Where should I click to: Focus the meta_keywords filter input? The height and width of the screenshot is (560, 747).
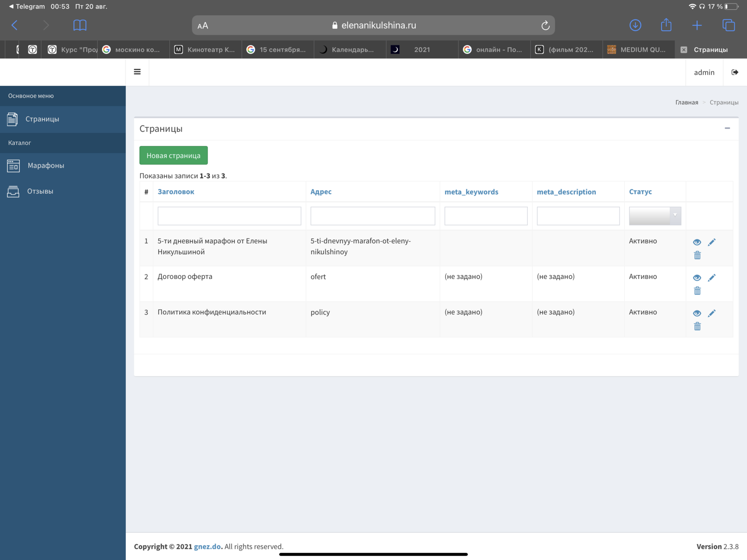point(486,216)
